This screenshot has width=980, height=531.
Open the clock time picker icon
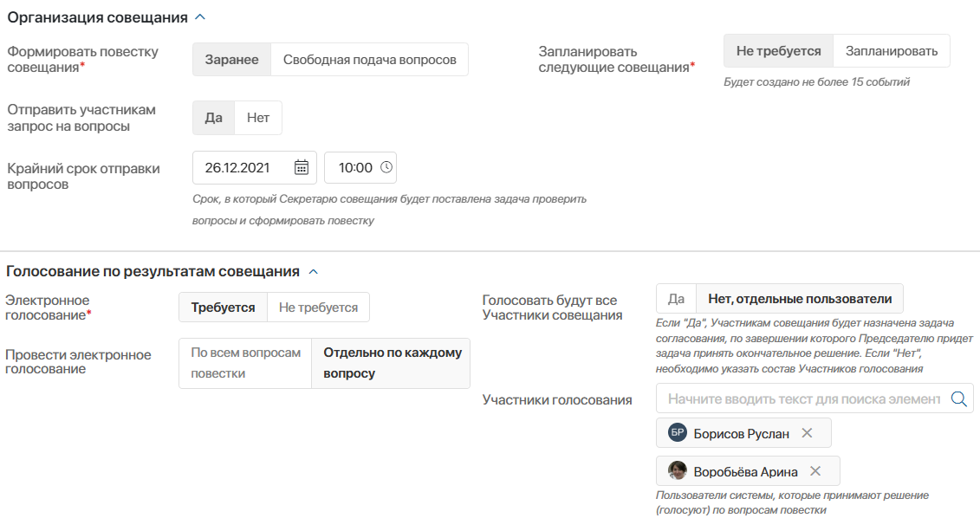coord(386,167)
